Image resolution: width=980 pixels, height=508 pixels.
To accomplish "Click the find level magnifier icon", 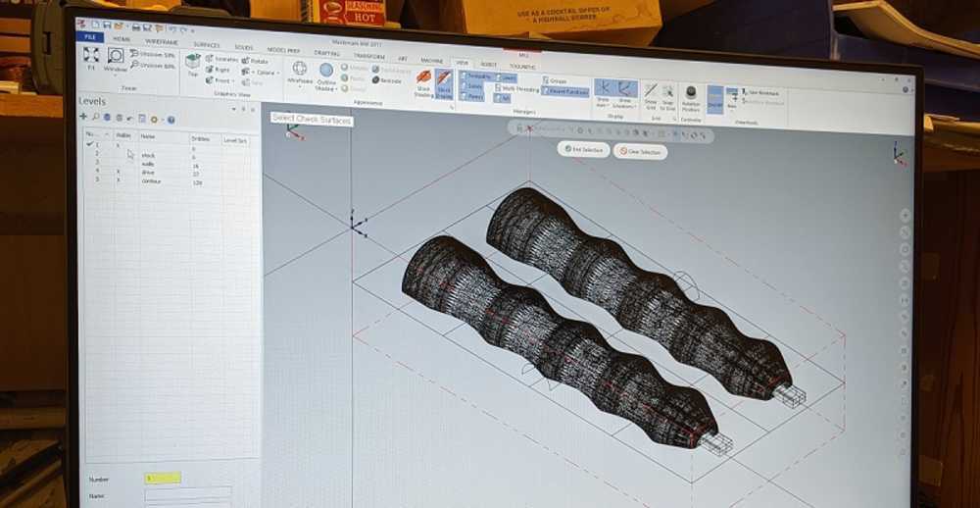I will point(95,118).
